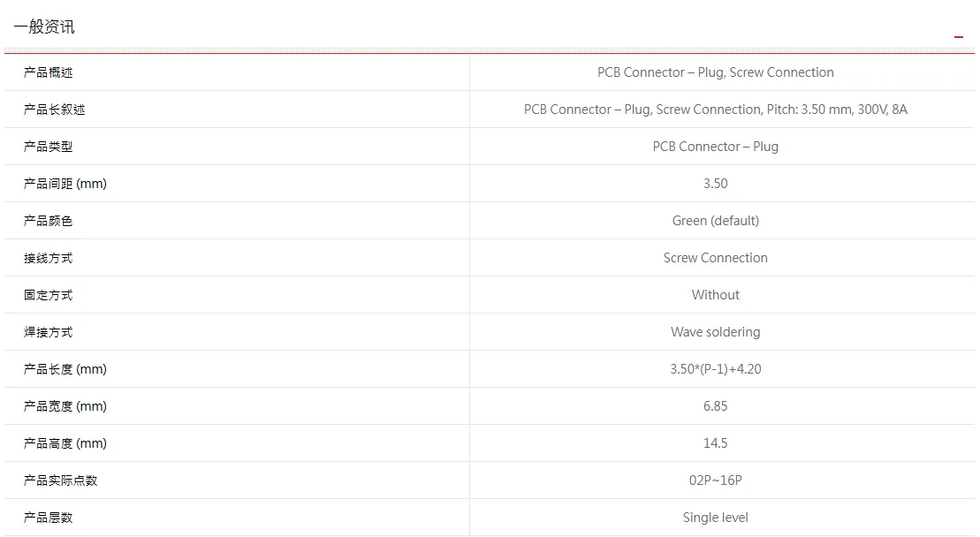Select the 接线方式 row label
This screenshot has width=980, height=537.
click(x=48, y=258)
